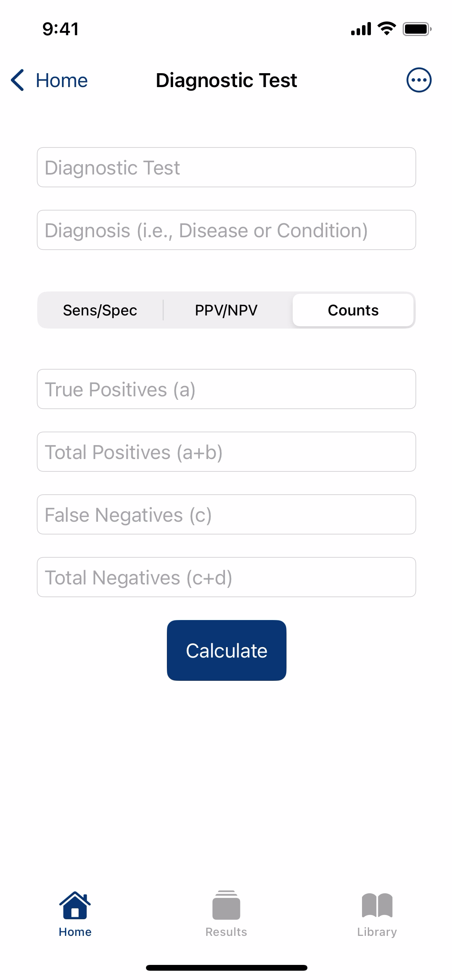Go back via the Home link

(62, 81)
